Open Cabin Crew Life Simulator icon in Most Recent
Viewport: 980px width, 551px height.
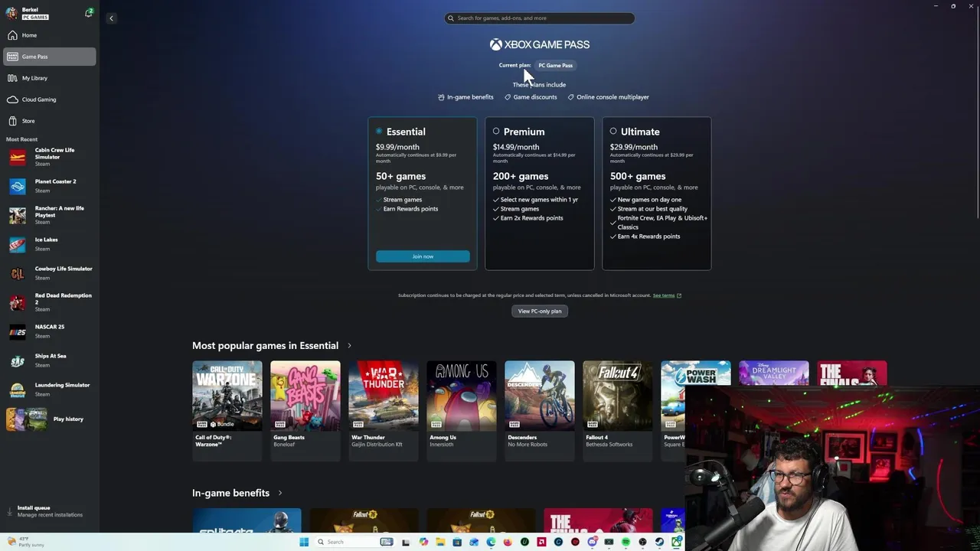click(18, 158)
